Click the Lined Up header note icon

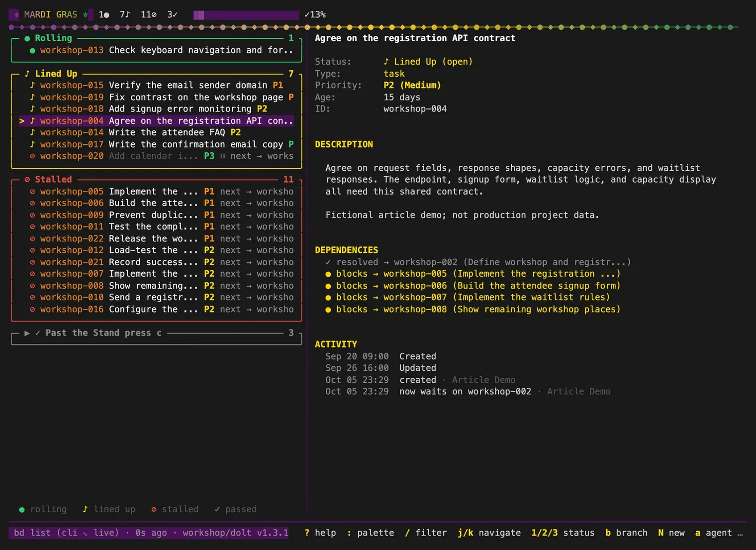coord(27,74)
